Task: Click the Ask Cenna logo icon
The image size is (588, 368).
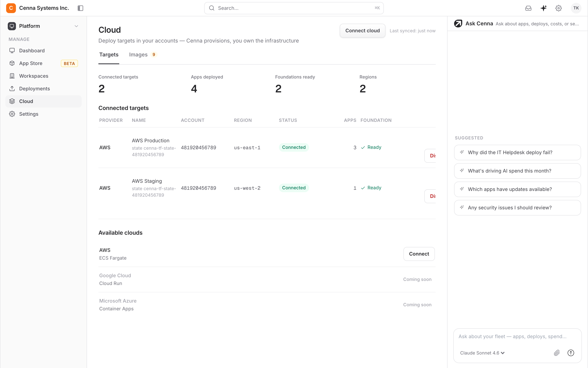Action: pos(458,24)
